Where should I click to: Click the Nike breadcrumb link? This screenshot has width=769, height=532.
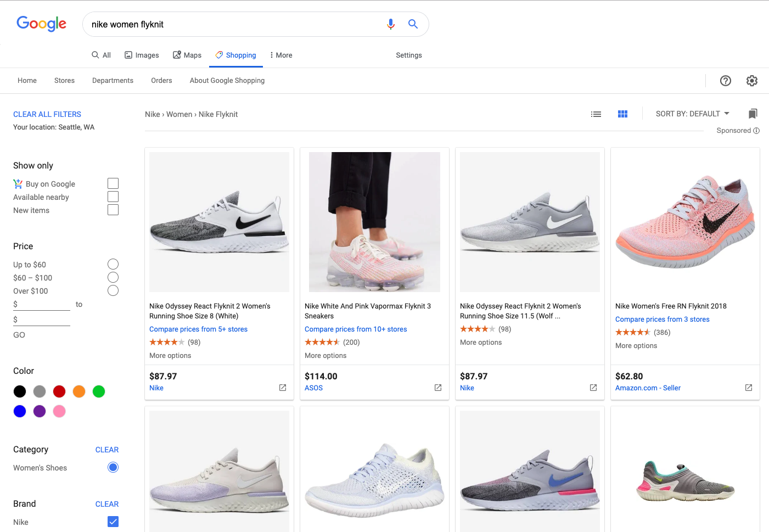[x=153, y=114]
